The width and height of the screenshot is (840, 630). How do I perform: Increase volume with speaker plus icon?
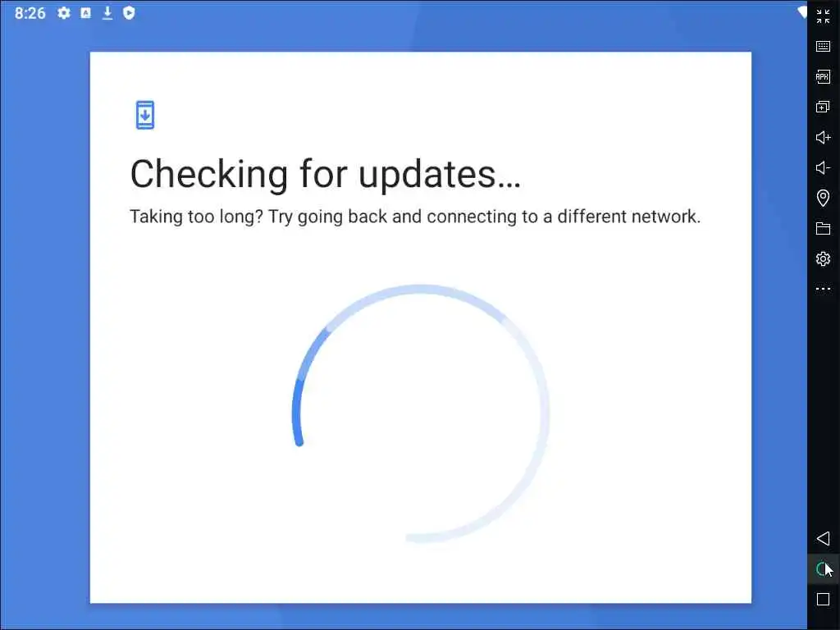pos(823,137)
